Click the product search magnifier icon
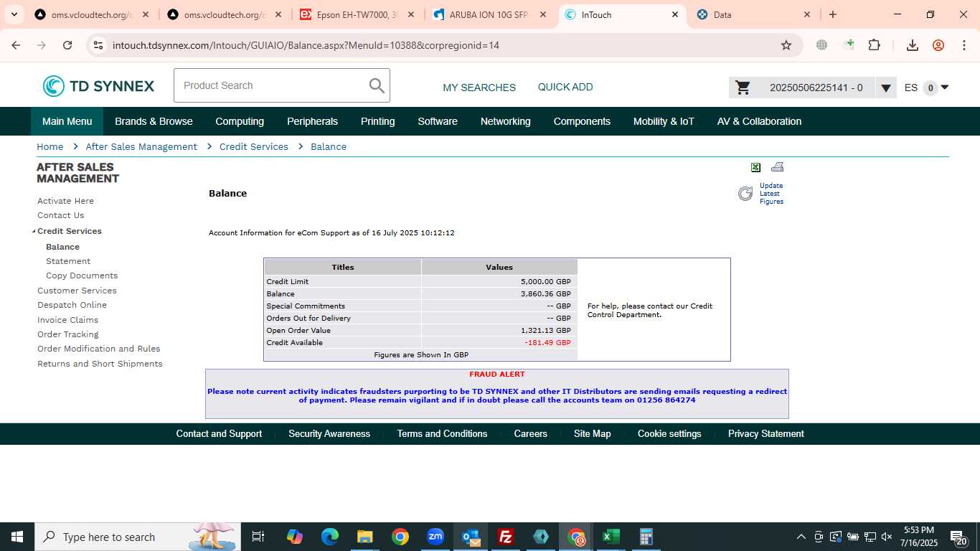 pos(377,86)
